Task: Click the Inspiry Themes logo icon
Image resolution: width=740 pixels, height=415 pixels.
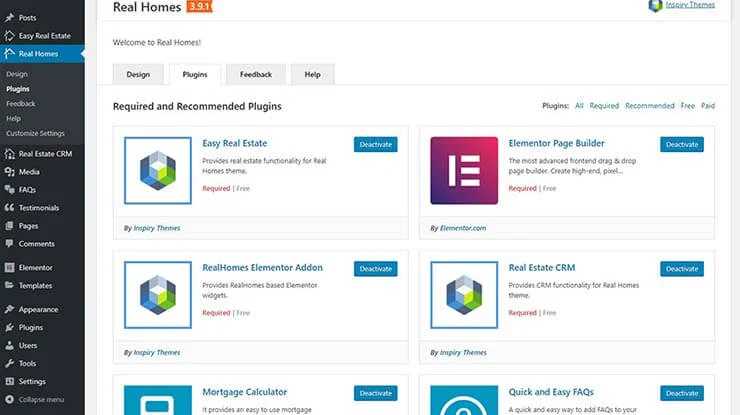Action: [656, 6]
